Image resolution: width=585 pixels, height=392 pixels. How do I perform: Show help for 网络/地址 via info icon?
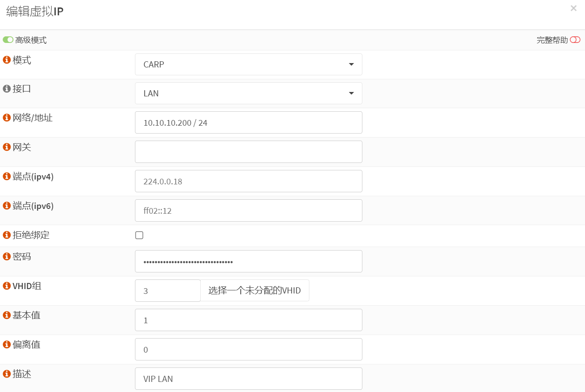point(7,118)
